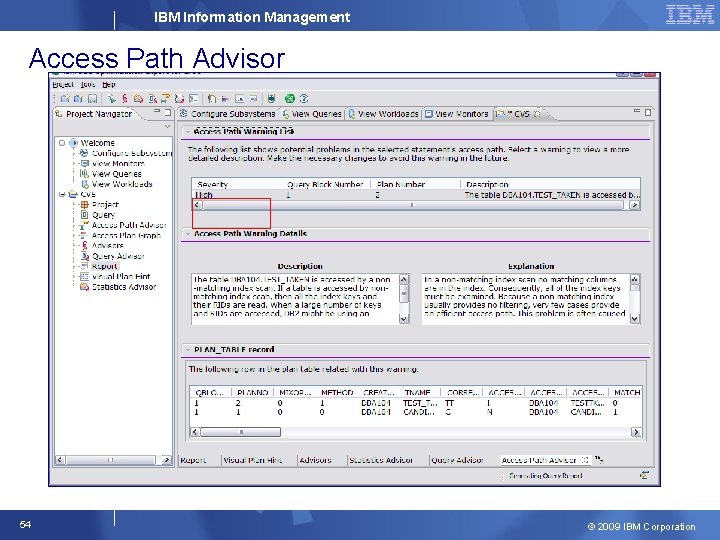The width and height of the screenshot is (720, 540).
Task: Sort by the Severity column header
Action: pyautogui.click(x=238, y=184)
